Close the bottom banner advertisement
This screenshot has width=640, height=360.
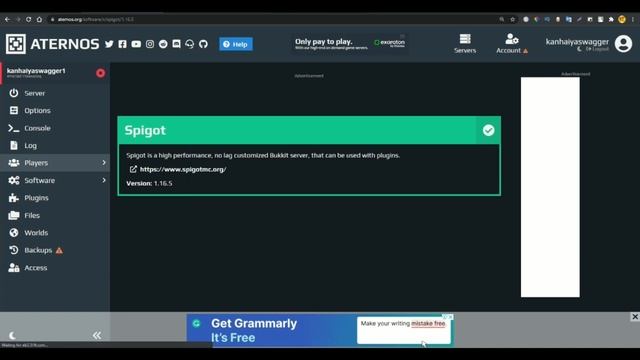[x=635, y=317]
